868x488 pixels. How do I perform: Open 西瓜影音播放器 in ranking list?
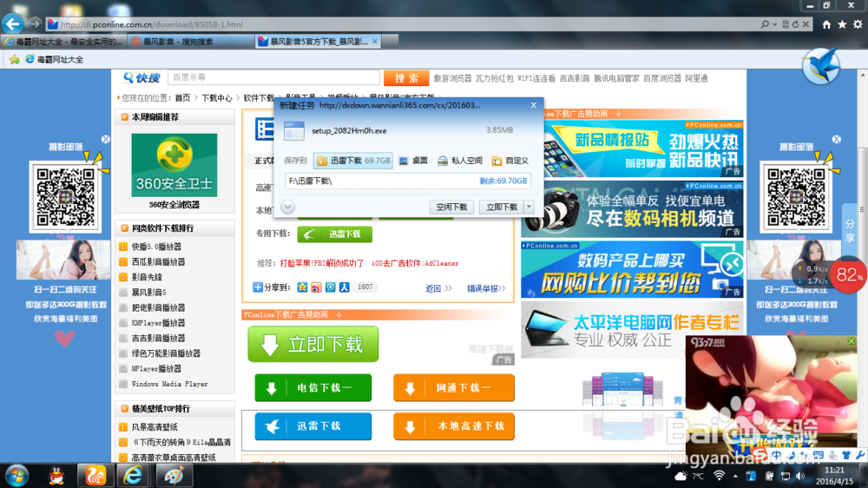(x=158, y=262)
